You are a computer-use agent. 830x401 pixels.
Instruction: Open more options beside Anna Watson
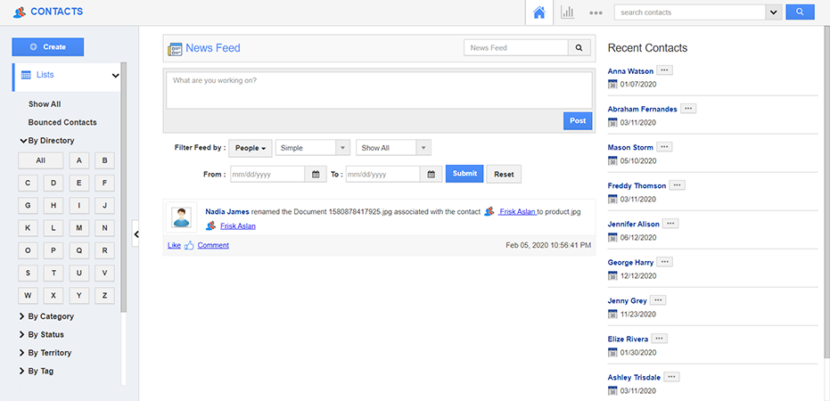tap(665, 71)
